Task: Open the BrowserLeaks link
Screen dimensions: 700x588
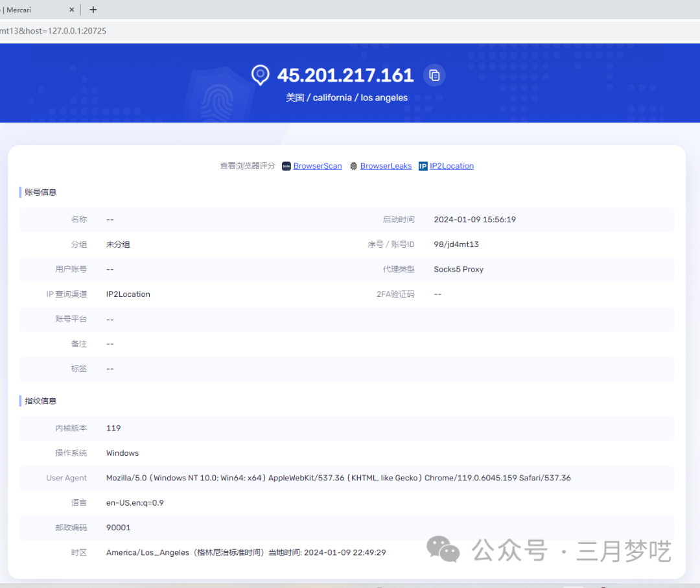Action: click(x=386, y=166)
